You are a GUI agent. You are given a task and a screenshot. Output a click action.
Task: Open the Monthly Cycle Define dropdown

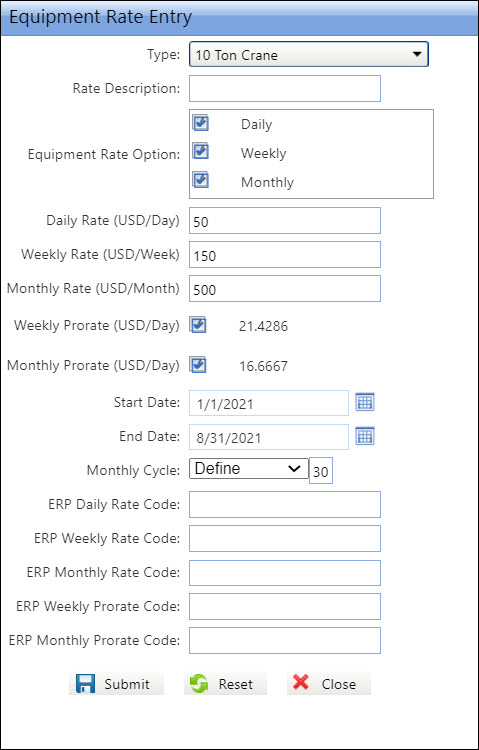click(249, 468)
